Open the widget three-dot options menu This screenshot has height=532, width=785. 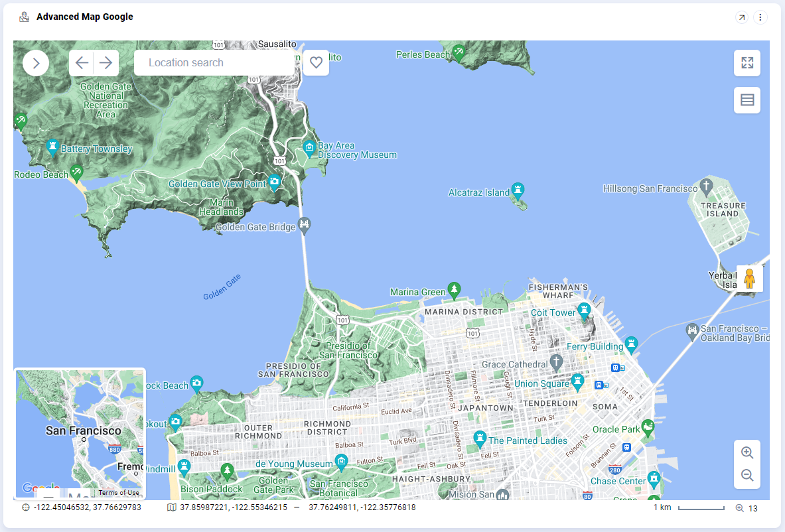click(760, 17)
